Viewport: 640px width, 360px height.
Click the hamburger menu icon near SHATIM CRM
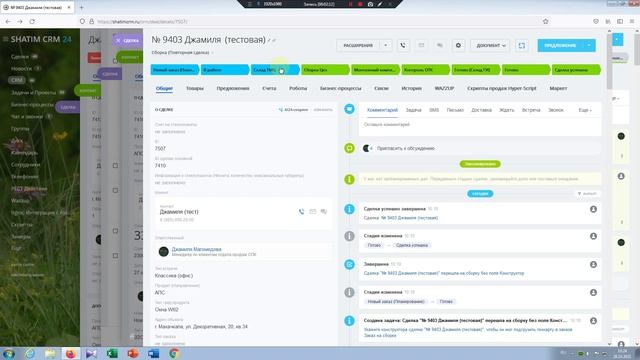coord(5,39)
